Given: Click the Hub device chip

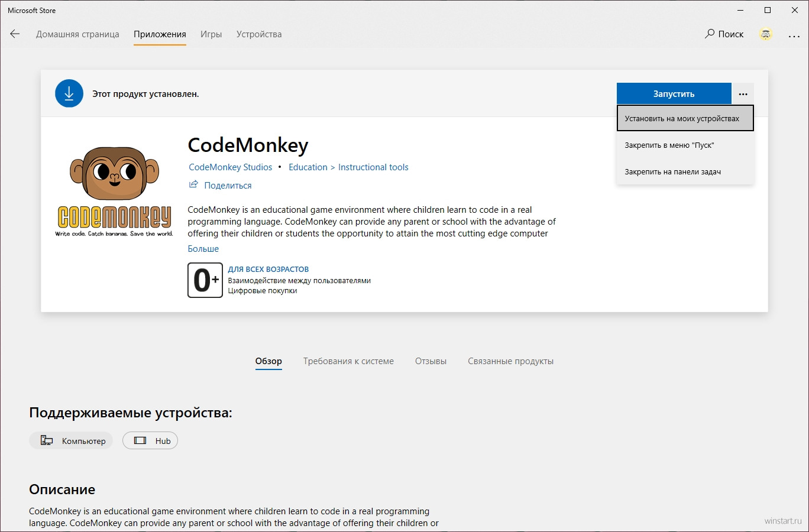Looking at the screenshot, I should pos(150,440).
